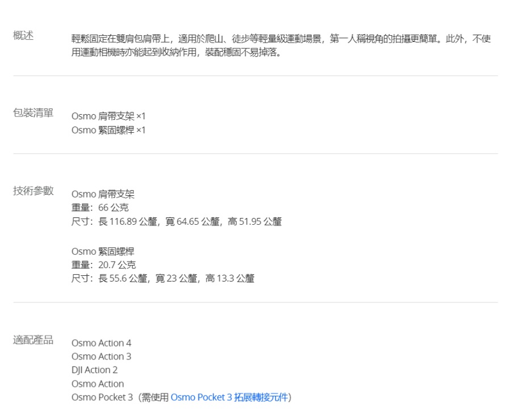
Task: Click the 需使用 text before the adapter link
Action: pos(156,397)
